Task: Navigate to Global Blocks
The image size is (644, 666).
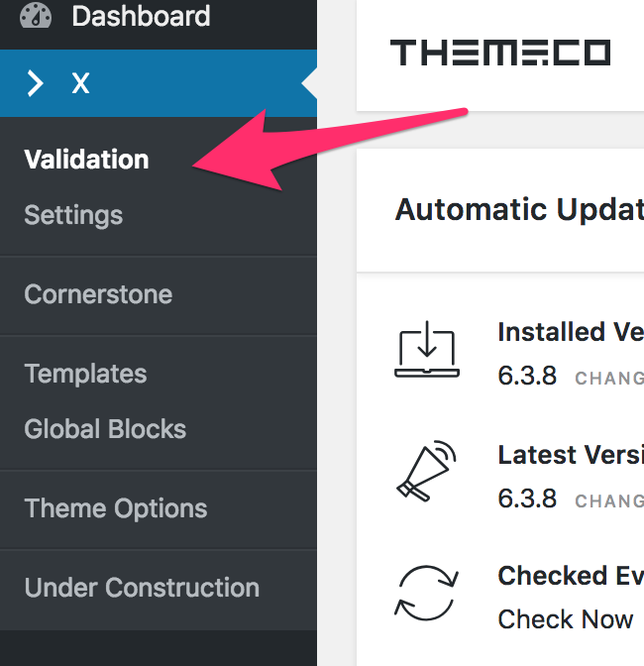Action: tap(105, 429)
